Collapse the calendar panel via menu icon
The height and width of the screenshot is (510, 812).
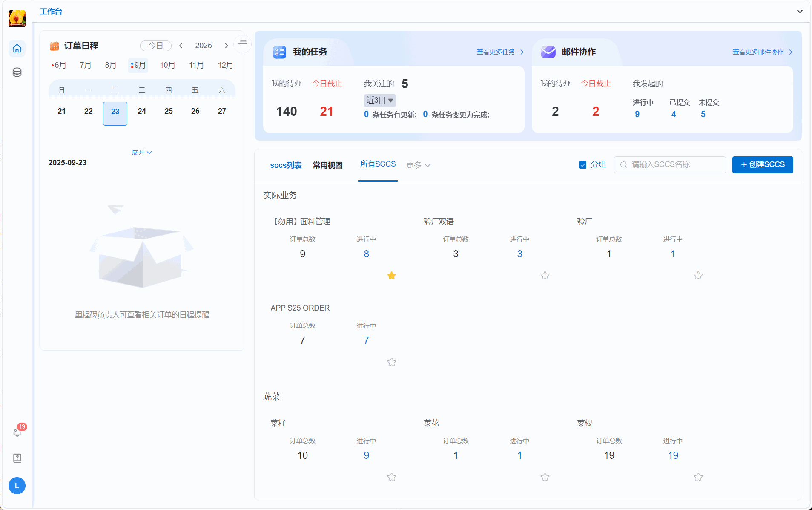[242, 44]
